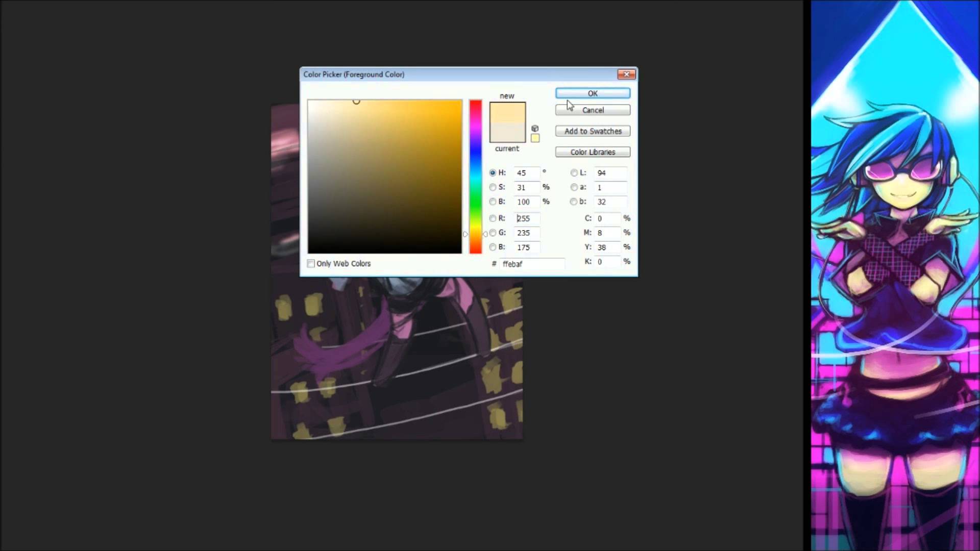
Task: Click the new color preview swatch
Action: click(507, 112)
